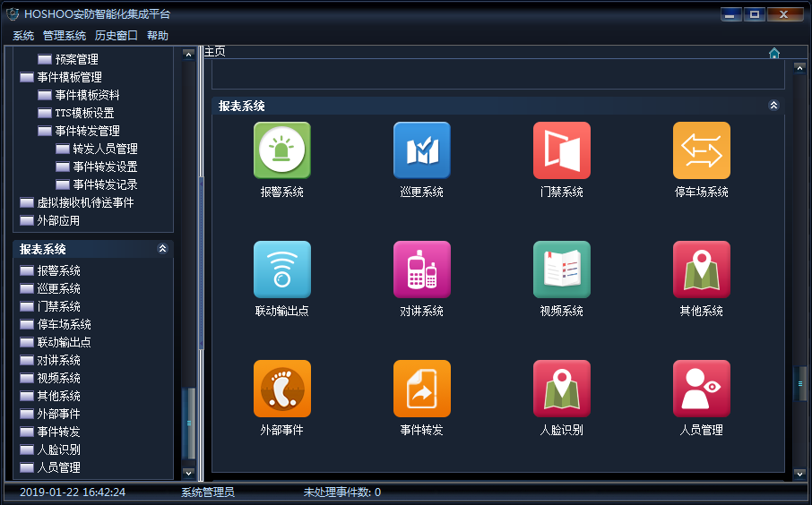
Task: Collapse the 报表系统 main section header
Action: tap(773, 106)
